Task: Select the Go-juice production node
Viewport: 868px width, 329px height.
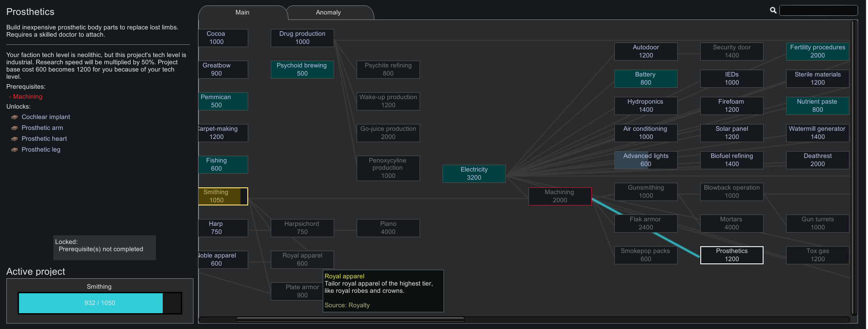Action: [388, 133]
